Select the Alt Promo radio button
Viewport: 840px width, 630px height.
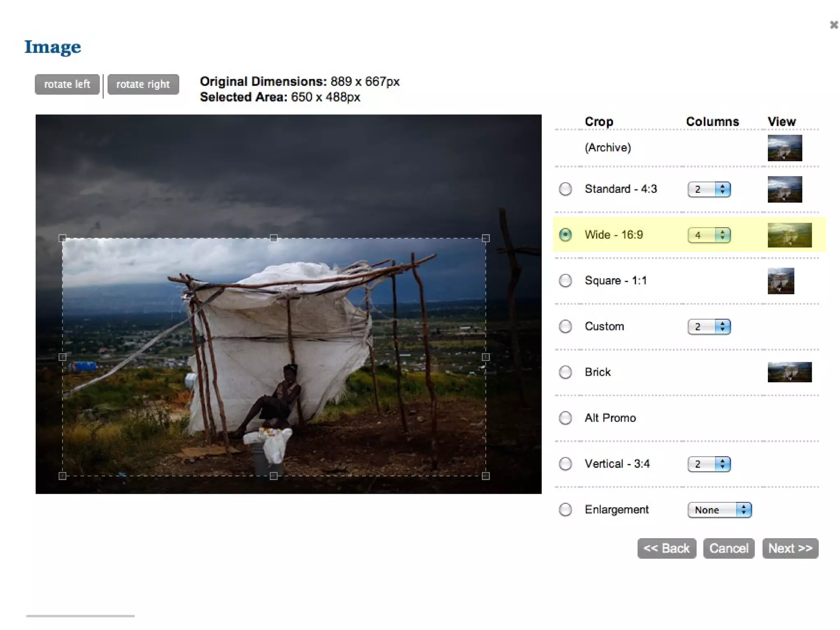coord(565,418)
